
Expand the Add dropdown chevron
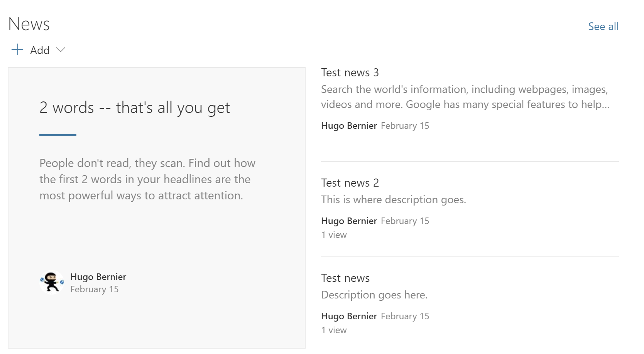[x=61, y=50]
